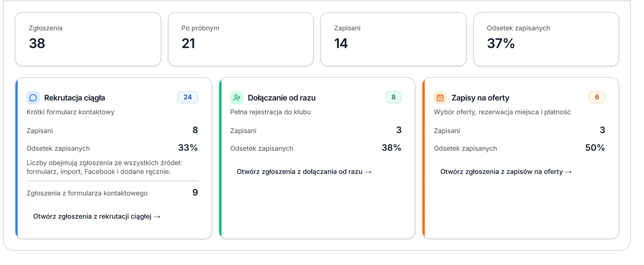This screenshot has width=644, height=265.
Task: Select the overall value 37%
Action: click(x=501, y=43)
